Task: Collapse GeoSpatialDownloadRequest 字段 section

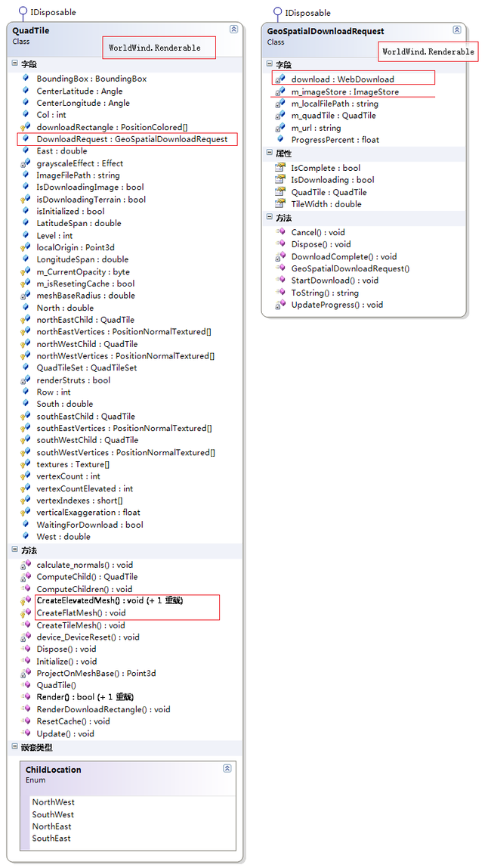Action: coord(269,64)
